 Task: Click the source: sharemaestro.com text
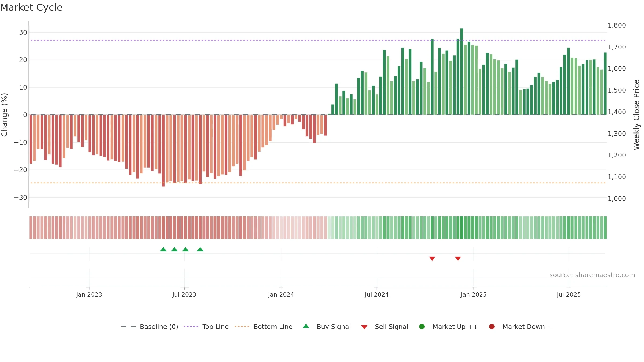point(592,275)
